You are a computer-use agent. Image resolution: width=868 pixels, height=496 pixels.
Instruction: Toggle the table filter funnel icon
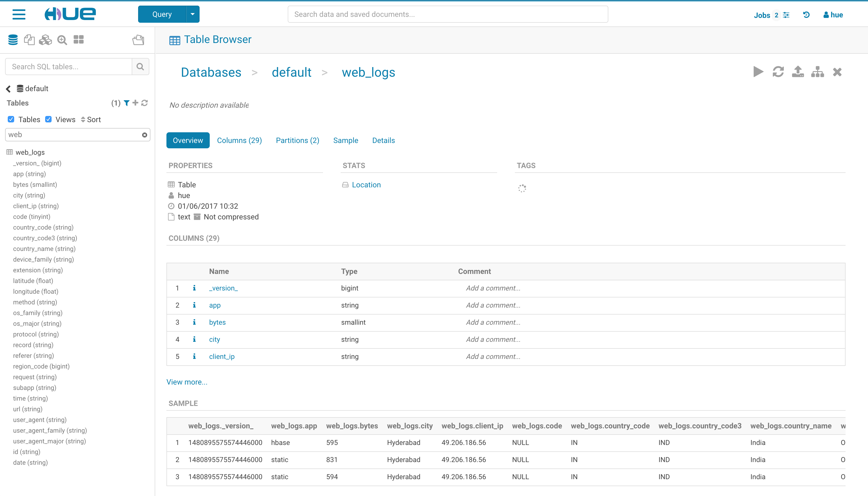(127, 103)
